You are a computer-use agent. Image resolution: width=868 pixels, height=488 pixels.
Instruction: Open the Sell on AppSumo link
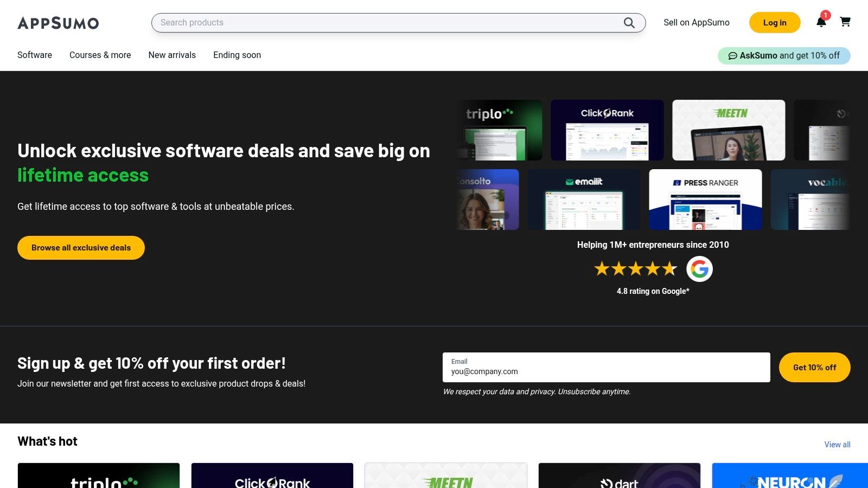coord(696,23)
